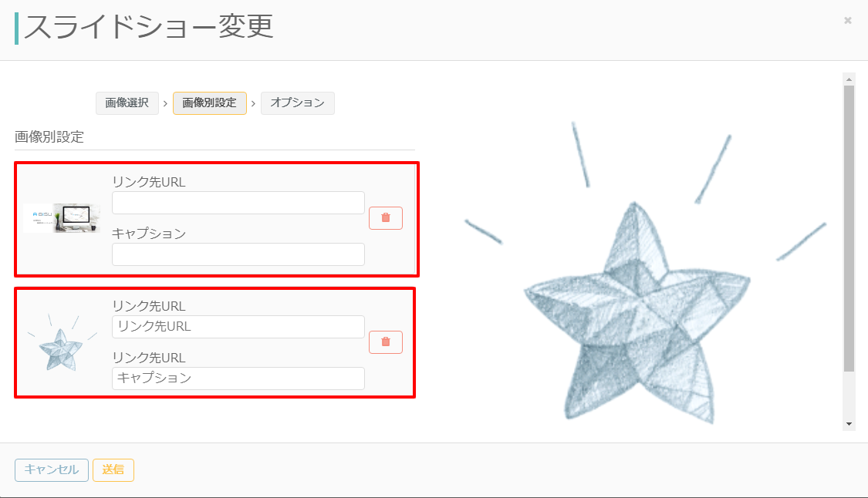Click chevron before オプション step

[253, 103]
